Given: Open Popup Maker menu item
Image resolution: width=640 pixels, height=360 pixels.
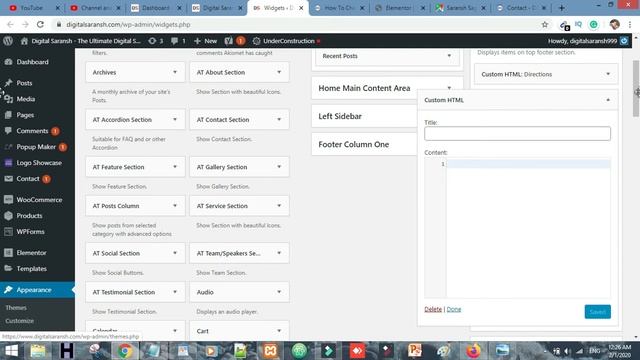Looking at the screenshot, I should 36,147.
